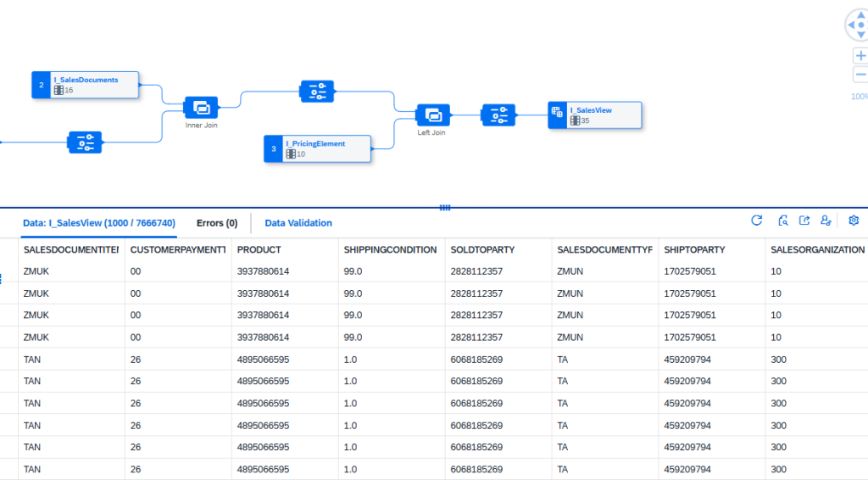Select projection node on the lower left branch
This screenshot has height=480, width=868.
pyautogui.click(x=85, y=142)
